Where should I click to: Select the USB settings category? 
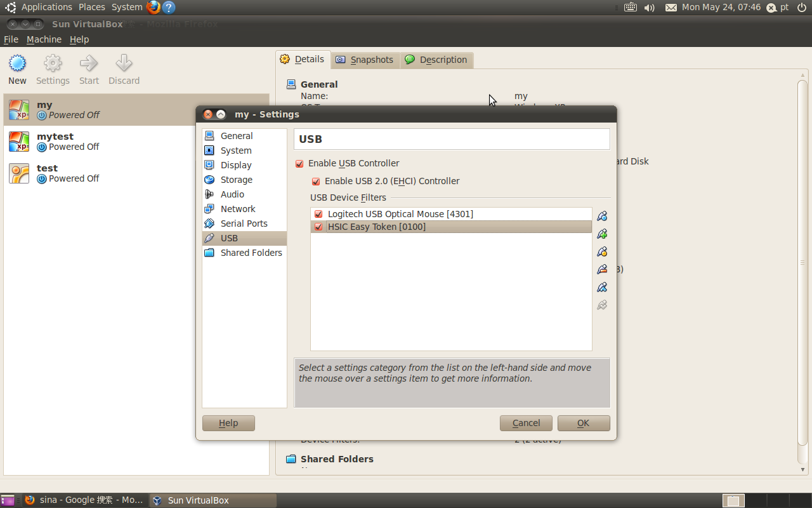[244, 238]
